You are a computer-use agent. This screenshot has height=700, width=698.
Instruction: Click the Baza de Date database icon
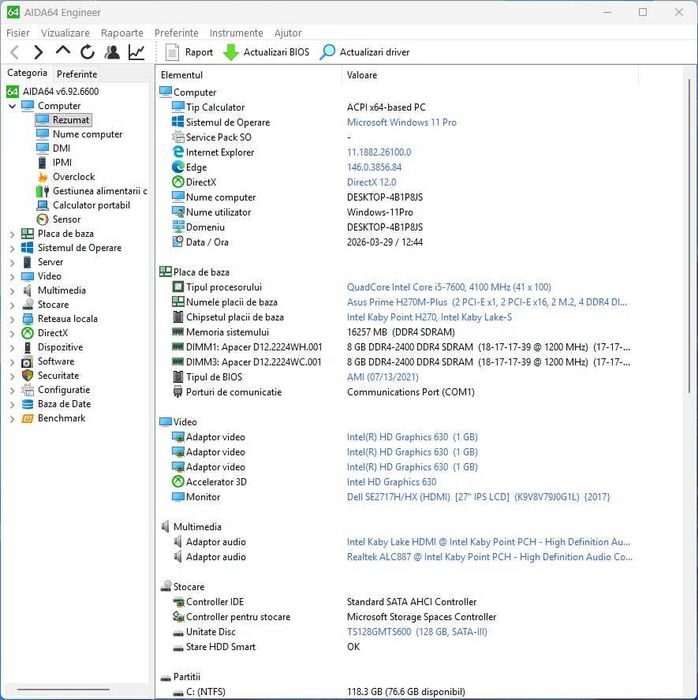28,404
